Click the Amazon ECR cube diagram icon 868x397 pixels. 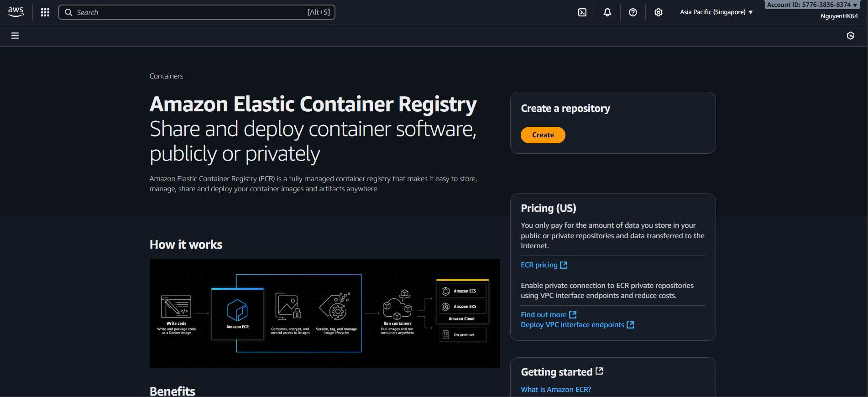[x=237, y=310]
